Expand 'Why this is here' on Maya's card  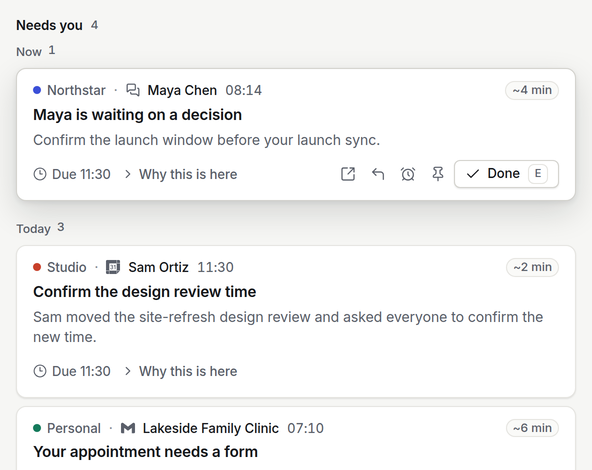point(181,174)
